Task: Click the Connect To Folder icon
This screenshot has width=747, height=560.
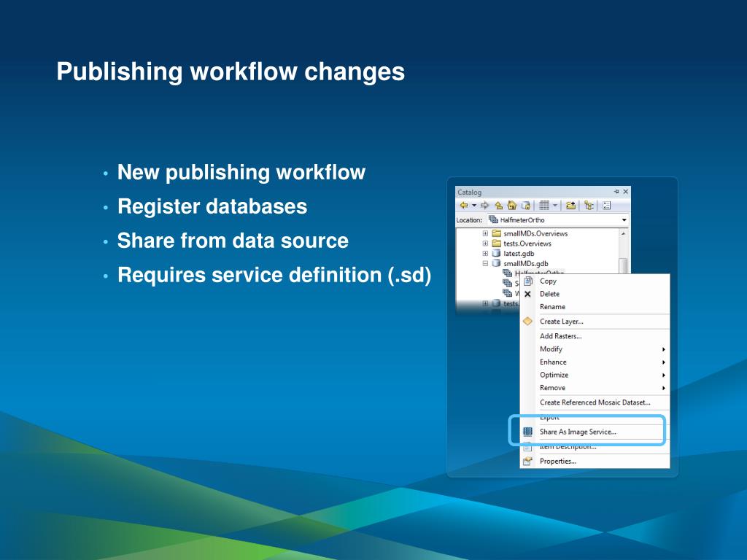Action: (570, 205)
